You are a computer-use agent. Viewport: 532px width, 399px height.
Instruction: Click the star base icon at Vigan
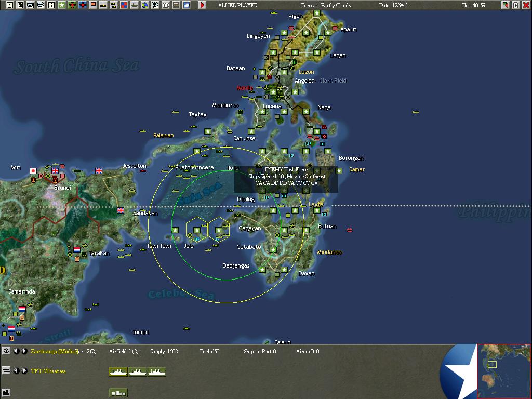click(x=317, y=13)
